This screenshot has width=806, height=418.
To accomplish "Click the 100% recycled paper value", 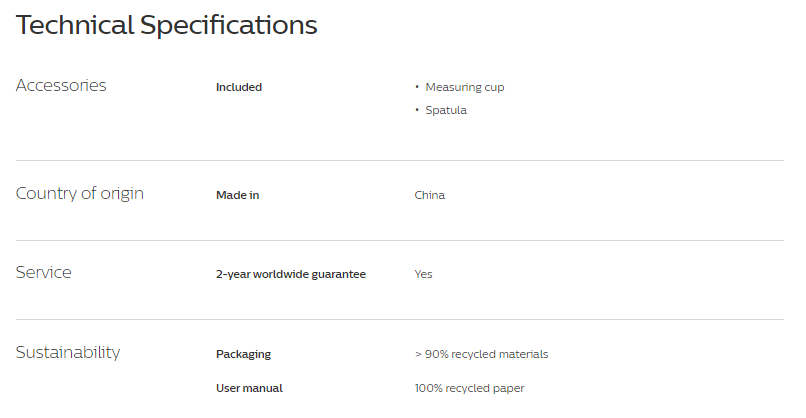I will point(469,388).
